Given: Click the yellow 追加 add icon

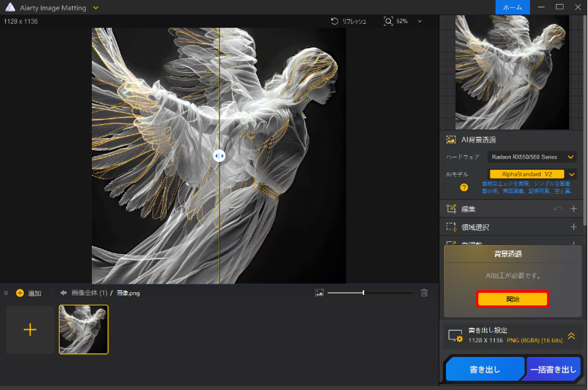Looking at the screenshot, I should (20, 293).
